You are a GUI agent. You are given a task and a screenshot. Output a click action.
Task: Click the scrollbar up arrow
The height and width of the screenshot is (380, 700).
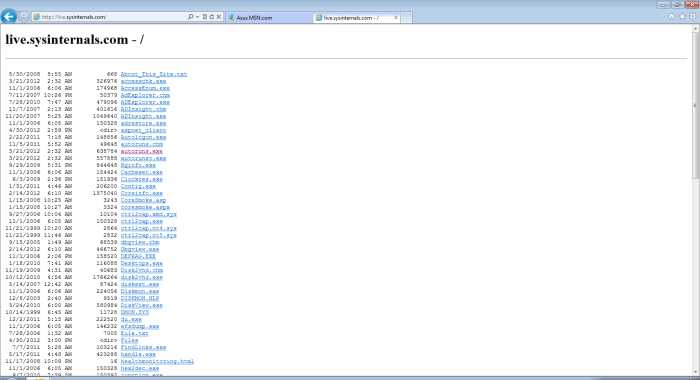[x=696, y=28]
